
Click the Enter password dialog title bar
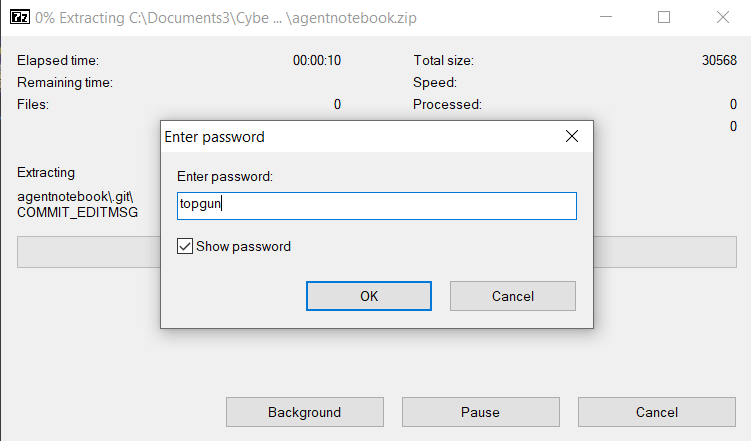pyautogui.click(x=350, y=136)
